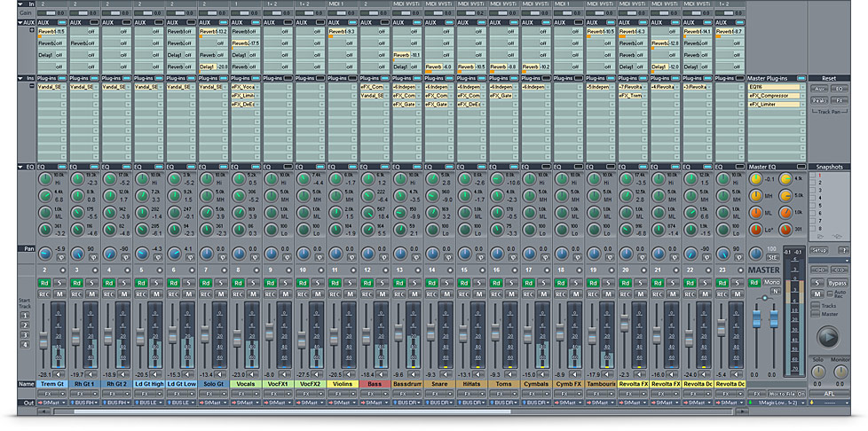This screenshot has width=868, height=431.
Task: Open the eFX_Compressor slot dropdown arrow
Action: point(802,96)
